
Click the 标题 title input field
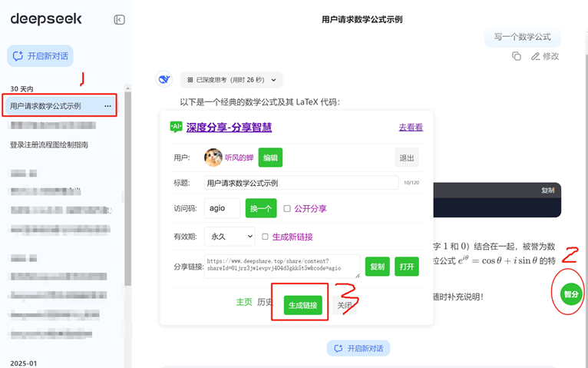pyautogui.click(x=301, y=183)
